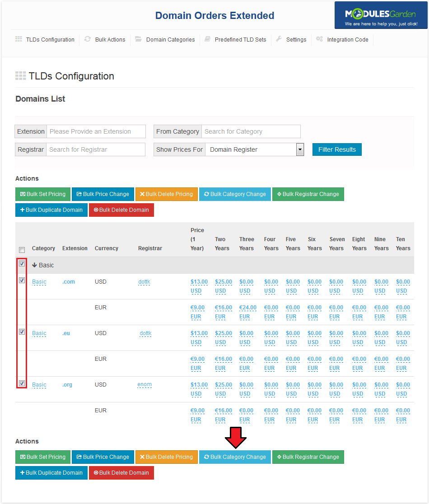This screenshot has width=429, height=504.
Task: Edit .eu one-year price $13.00 USD
Action: 199,338
